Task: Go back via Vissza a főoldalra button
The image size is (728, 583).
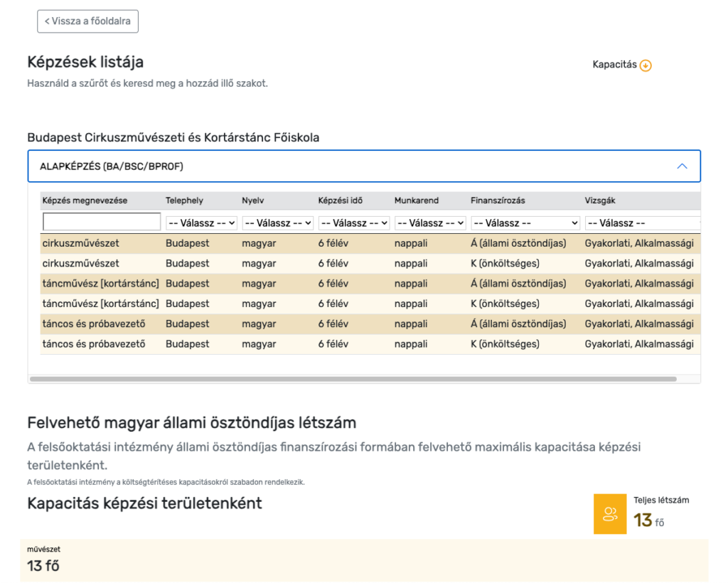Action: [87, 21]
